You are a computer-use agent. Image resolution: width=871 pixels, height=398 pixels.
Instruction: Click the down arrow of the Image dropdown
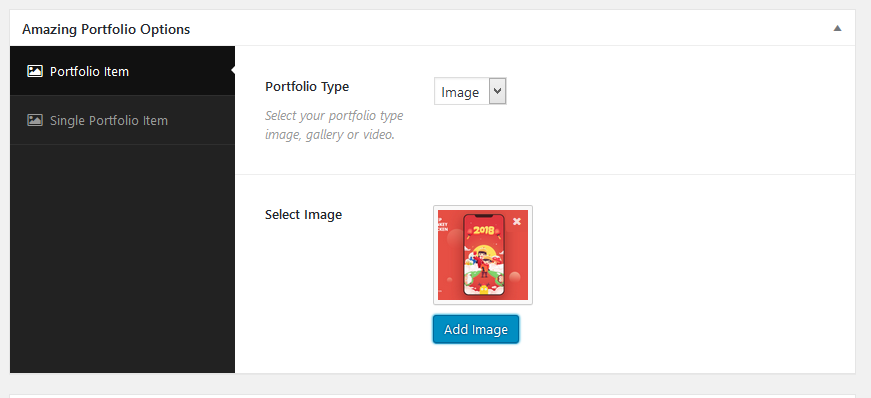pos(498,91)
